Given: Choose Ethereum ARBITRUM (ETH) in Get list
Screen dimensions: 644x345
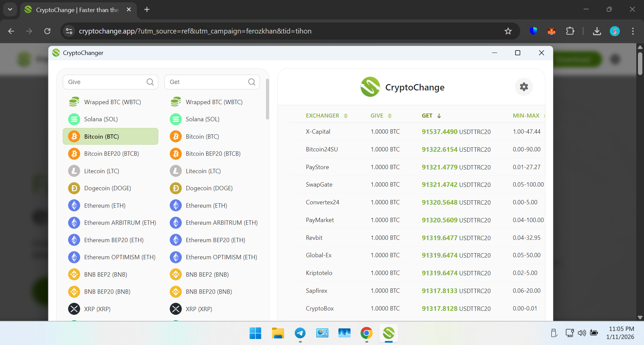Looking at the screenshot, I should [212, 223].
